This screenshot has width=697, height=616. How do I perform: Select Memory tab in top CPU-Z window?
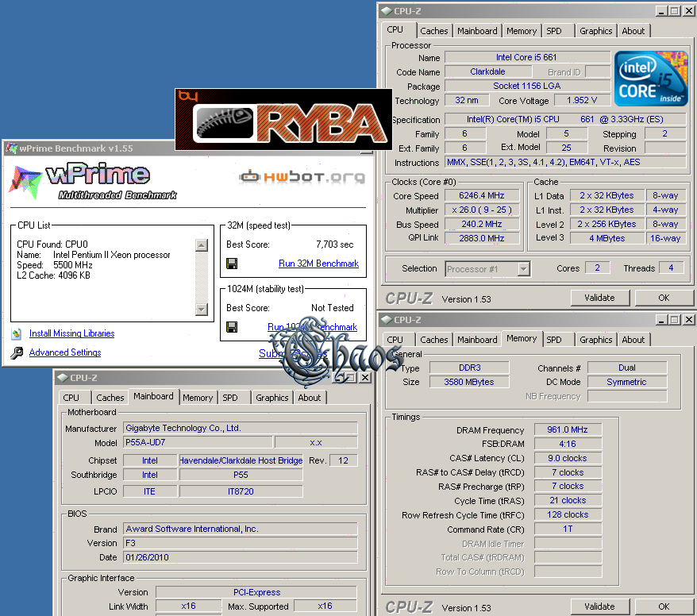[x=522, y=31]
